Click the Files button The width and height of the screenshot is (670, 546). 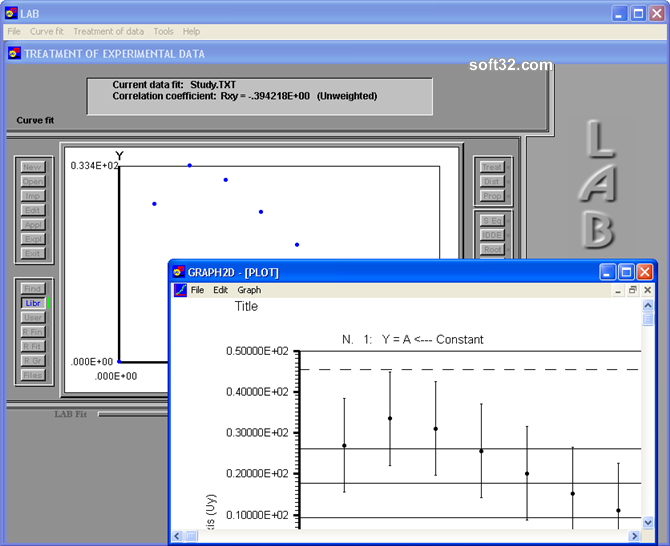coord(32,375)
